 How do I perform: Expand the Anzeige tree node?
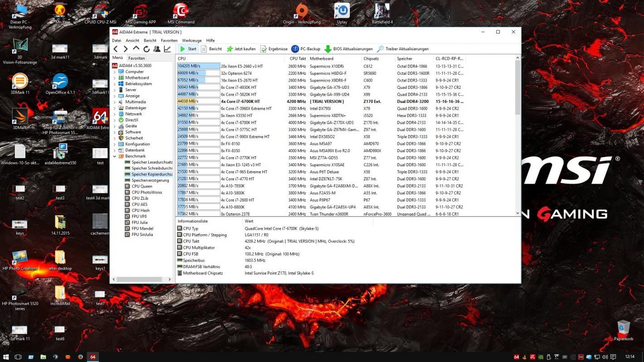pyautogui.click(x=115, y=96)
